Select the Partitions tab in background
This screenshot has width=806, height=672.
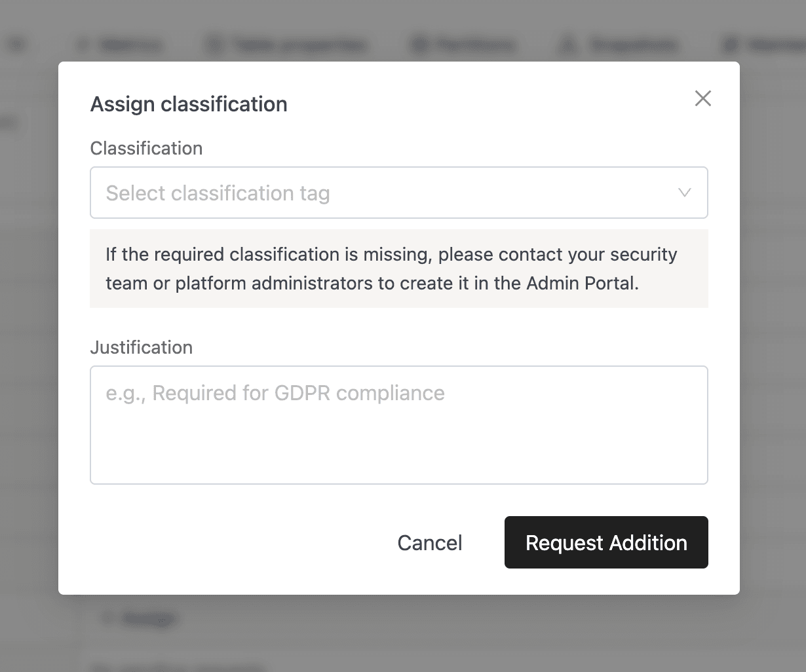click(475, 45)
